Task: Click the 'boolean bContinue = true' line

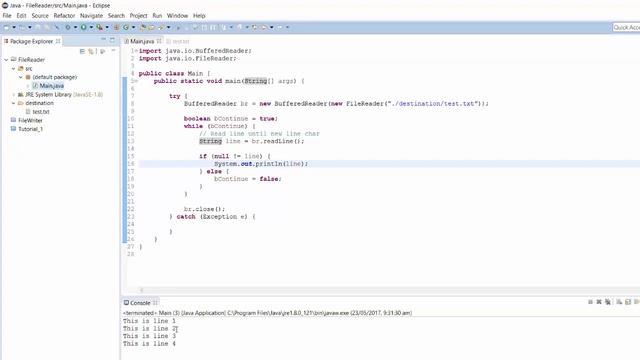Action: coord(231,119)
